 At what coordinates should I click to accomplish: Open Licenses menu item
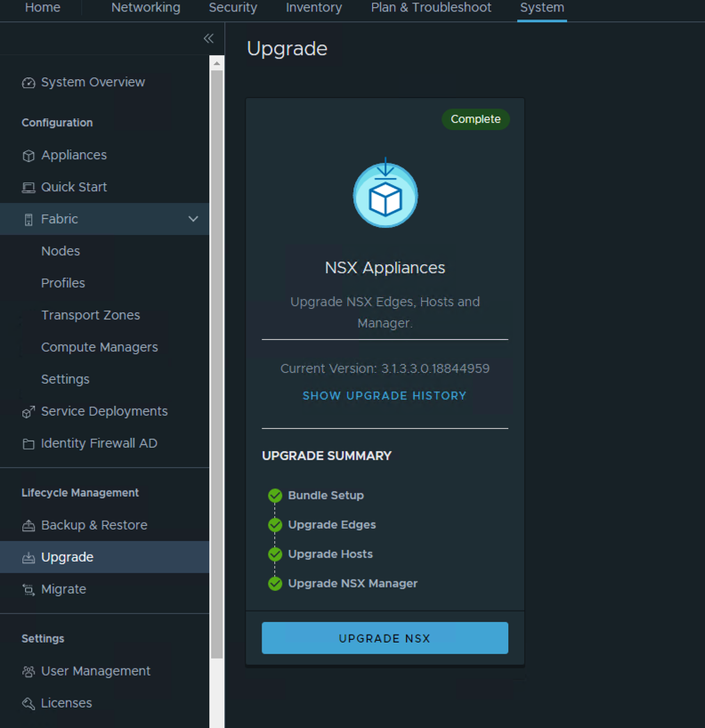67,703
